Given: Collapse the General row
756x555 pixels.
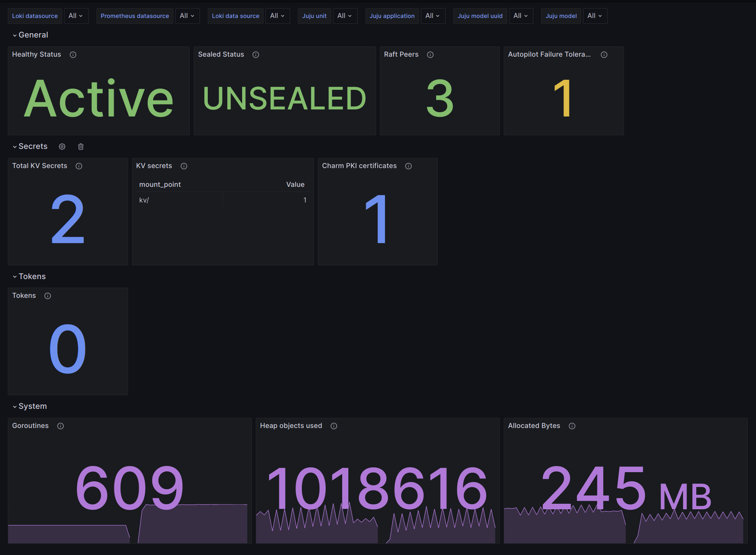Looking at the screenshot, I should 30,35.
